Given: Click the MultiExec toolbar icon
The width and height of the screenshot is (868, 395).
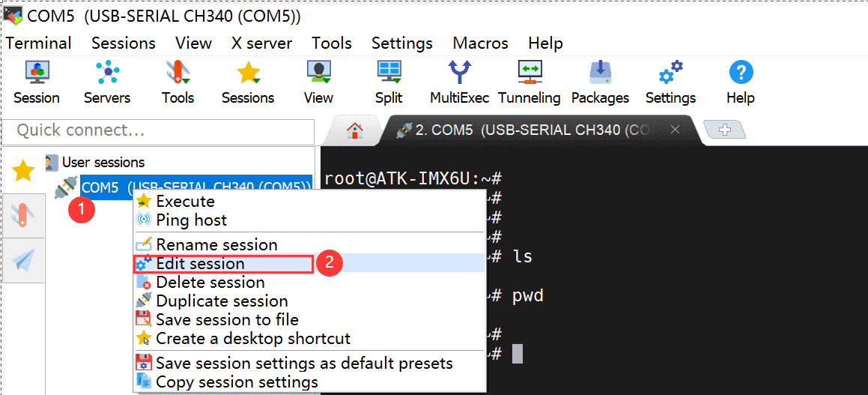Looking at the screenshot, I should pyautogui.click(x=459, y=73).
